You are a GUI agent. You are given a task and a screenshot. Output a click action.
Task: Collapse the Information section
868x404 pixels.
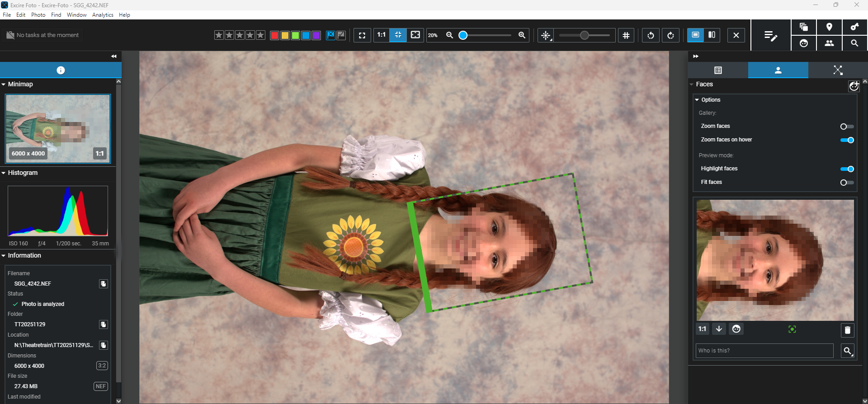pos(4,256)
